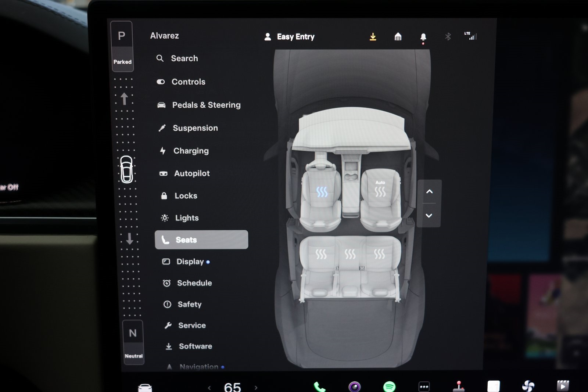
Task: Toggle rear left seat heater
Action: pyautogui.click(x=321, y=254)
